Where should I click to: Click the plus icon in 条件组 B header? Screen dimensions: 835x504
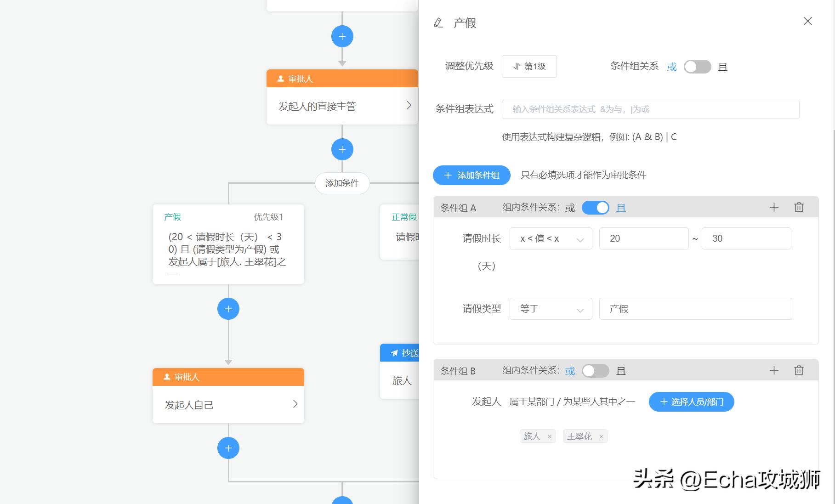[x=774, y=370]
